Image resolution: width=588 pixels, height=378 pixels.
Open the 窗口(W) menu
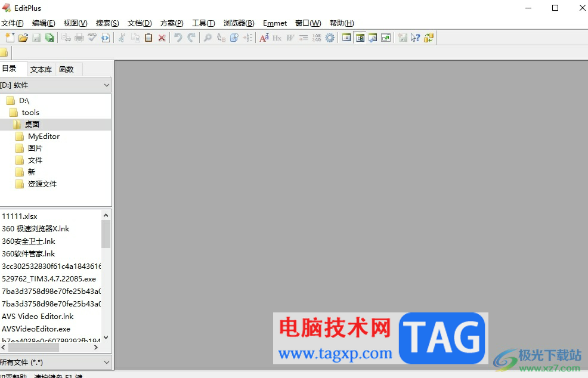click(x=308, y=23)
